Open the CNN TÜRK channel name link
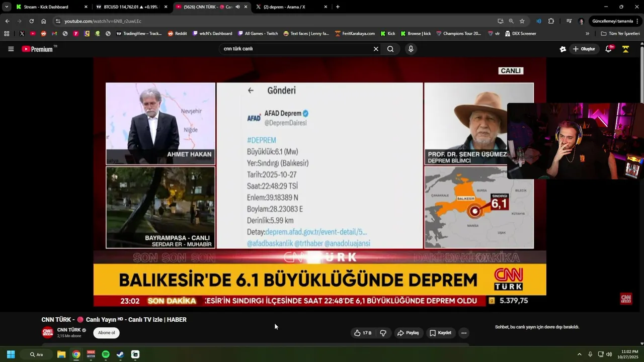 [69, 330]
